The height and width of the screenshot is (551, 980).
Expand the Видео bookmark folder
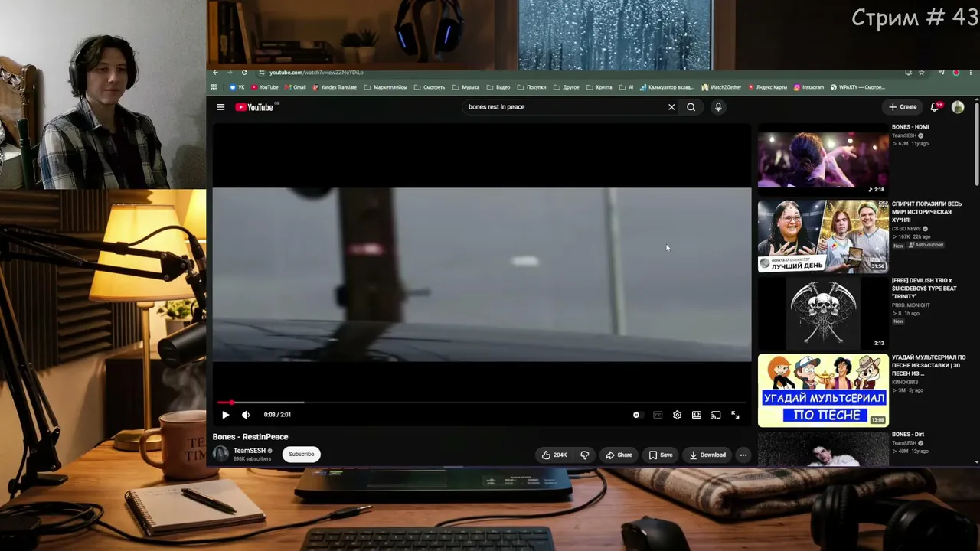tap(498, 87)
